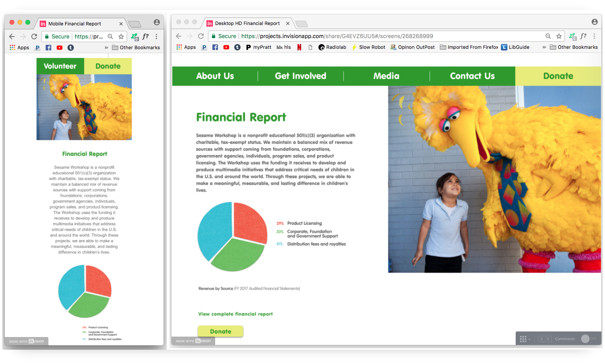Expand the InVision screens grid menu
Viewport: 605px width, 364px height.
click(x=525, y=339)
